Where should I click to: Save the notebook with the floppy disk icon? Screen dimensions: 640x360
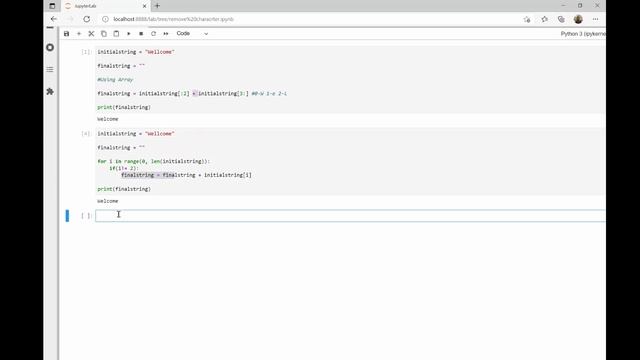click(x=67, y=33)
